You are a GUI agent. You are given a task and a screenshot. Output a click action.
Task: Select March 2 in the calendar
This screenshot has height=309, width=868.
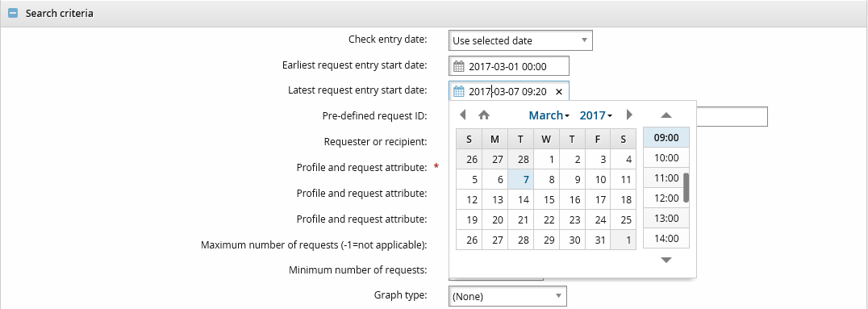[573, 160]
